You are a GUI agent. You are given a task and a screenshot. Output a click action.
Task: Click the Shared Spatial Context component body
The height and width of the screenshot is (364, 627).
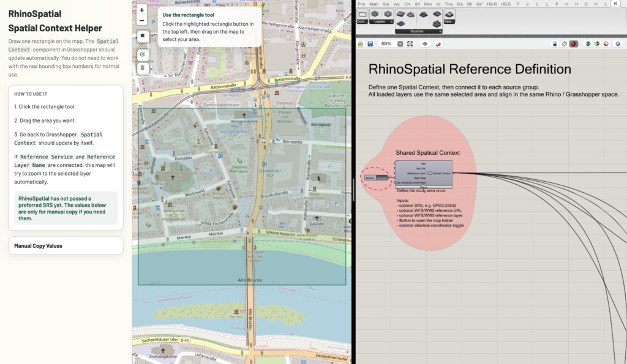tap(424, 174)
